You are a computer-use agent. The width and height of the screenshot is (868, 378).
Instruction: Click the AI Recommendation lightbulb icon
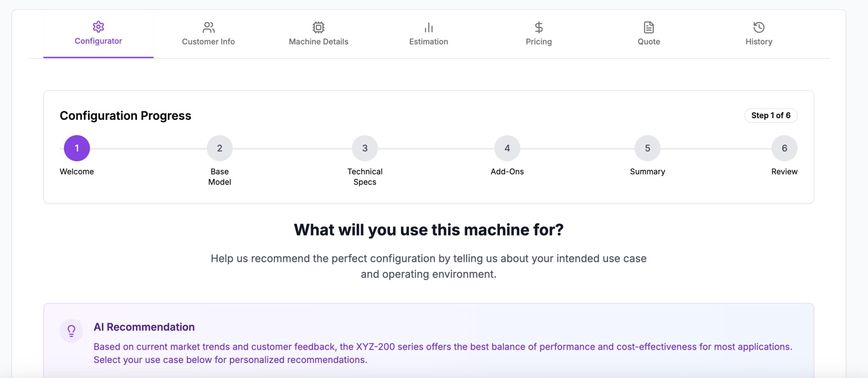[x=71, y=331]
